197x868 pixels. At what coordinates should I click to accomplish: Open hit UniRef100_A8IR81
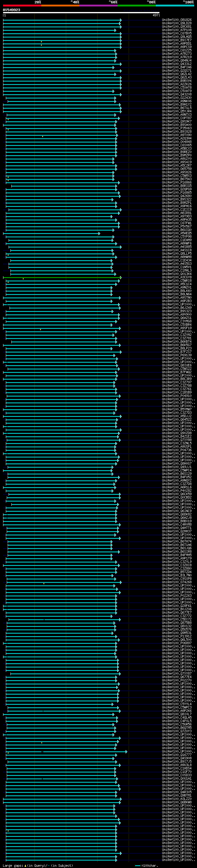[x=177, y=213]
